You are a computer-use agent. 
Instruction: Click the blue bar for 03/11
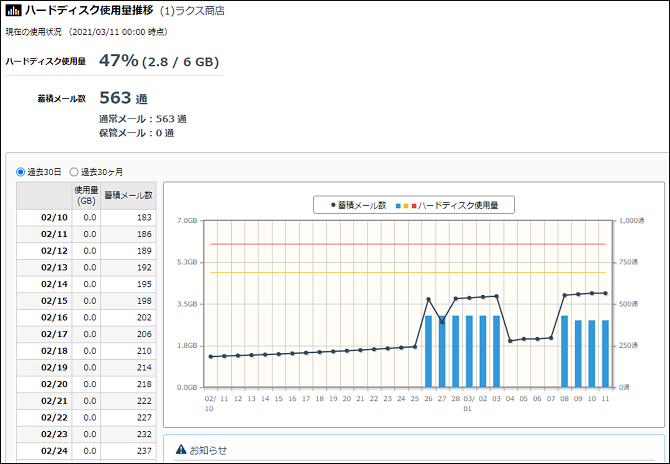pos(605,354)
